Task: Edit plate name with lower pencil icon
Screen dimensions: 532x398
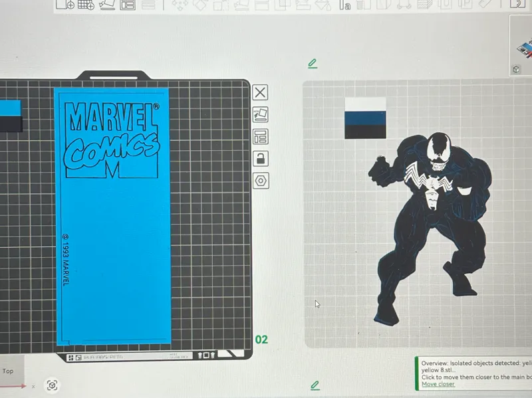Action: (x=315, y=385)
